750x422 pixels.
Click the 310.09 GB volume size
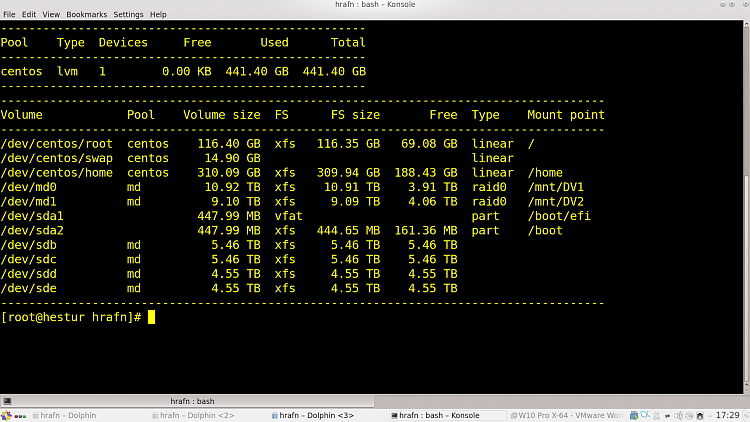[x=229, y=173]
